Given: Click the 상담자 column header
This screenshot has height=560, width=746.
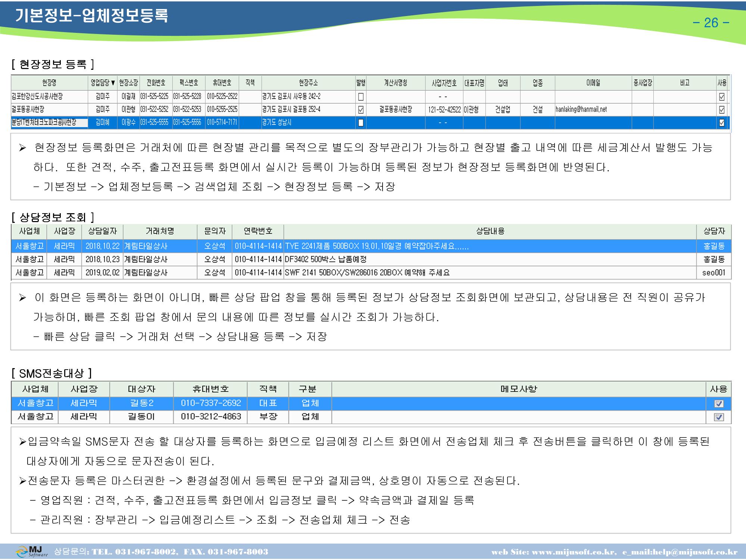Looking at the screenshot, I should click(714, 231).
